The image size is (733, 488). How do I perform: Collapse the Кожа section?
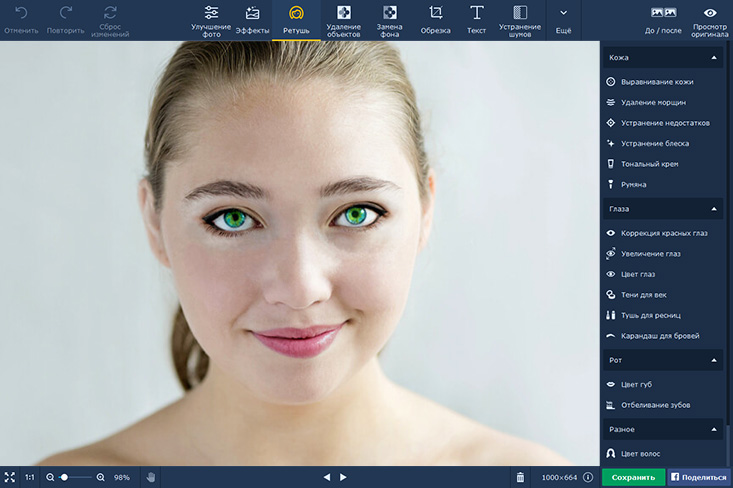(x=714, y=58)
